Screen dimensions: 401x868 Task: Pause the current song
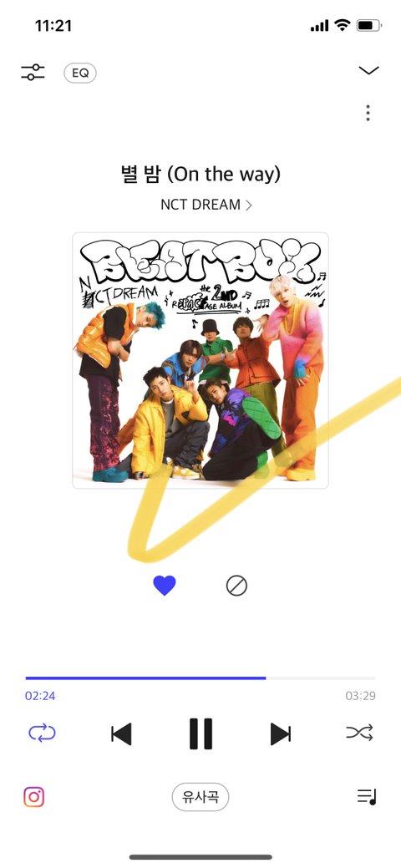tap(200, 734)
